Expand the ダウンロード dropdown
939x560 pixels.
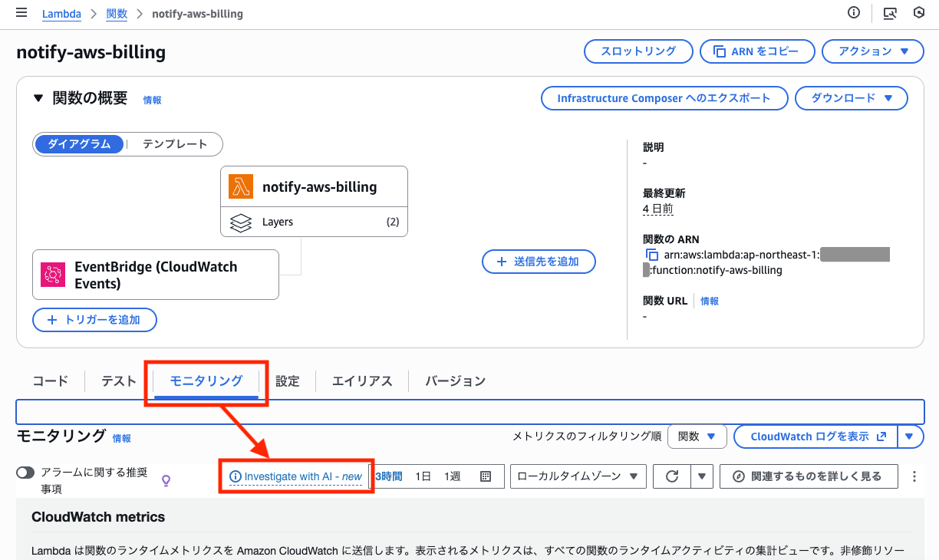point(851,98)
